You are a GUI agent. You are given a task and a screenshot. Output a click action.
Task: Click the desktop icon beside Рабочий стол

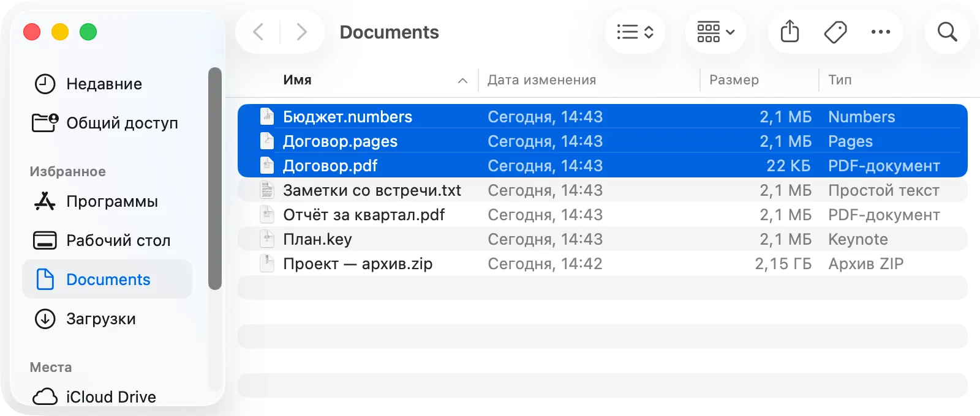[45, 240]
